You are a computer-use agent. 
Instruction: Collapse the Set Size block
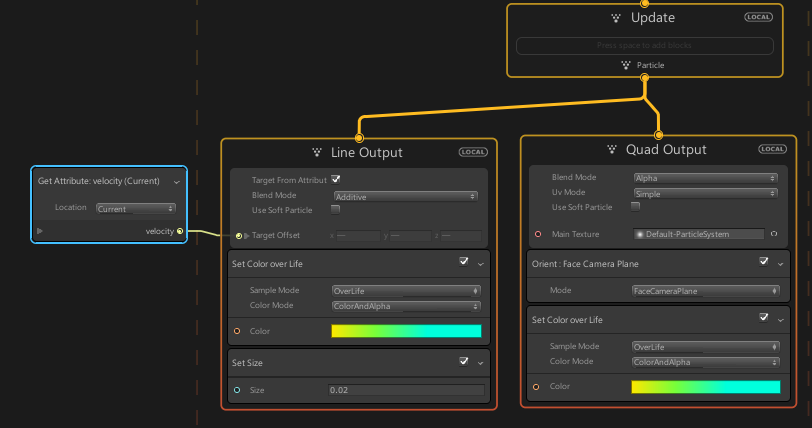[481, 364]
